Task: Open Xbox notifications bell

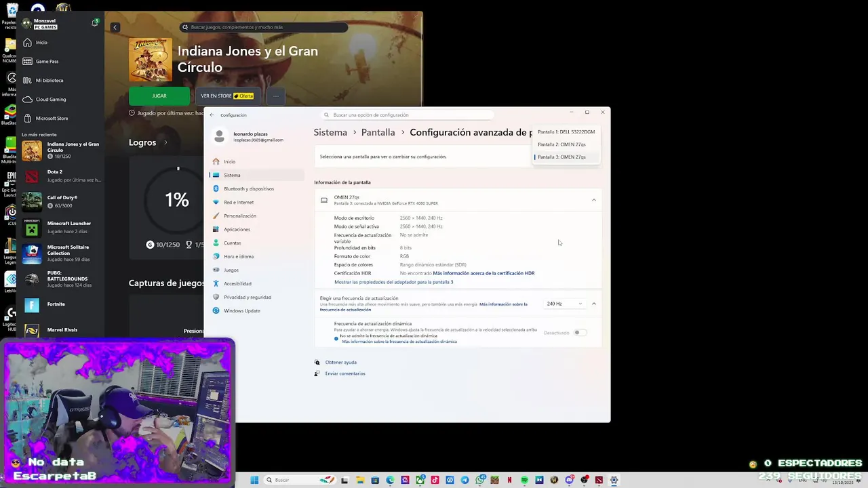Action: tap(95, 23)
